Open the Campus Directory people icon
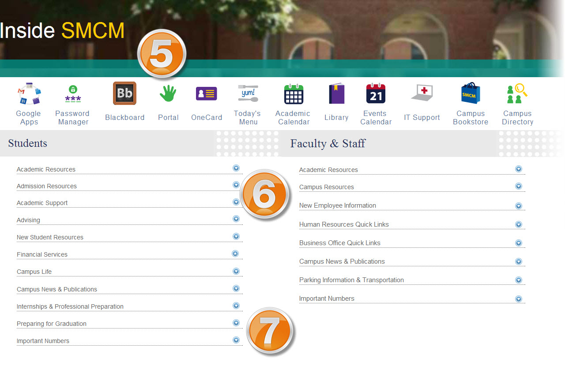Screen dimensions: 565x392 point(517,93)
